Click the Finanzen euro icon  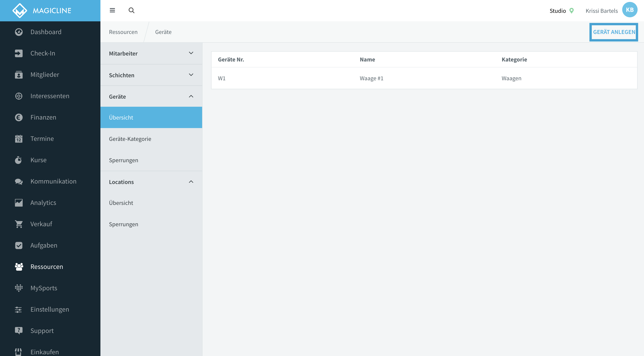(19, 117)
